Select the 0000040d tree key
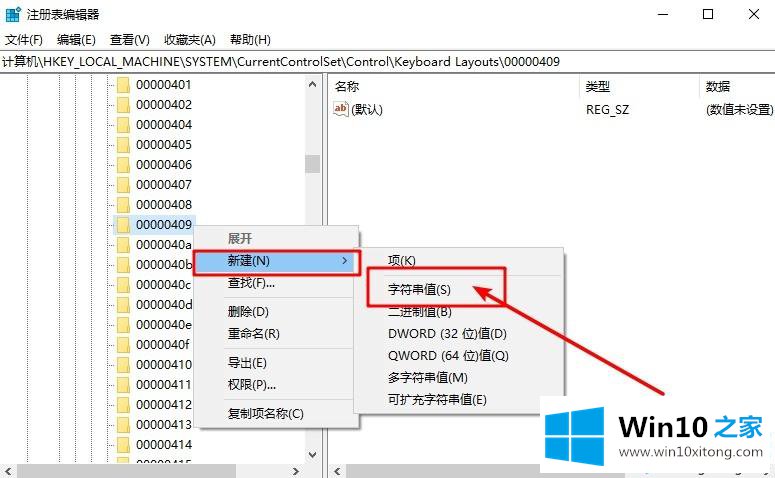 164,305
